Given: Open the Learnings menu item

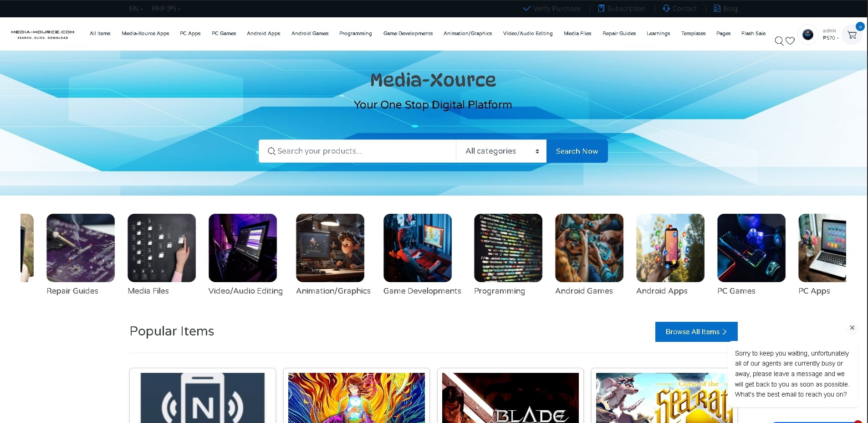Looking at the screenshot, I should [658, 33].
